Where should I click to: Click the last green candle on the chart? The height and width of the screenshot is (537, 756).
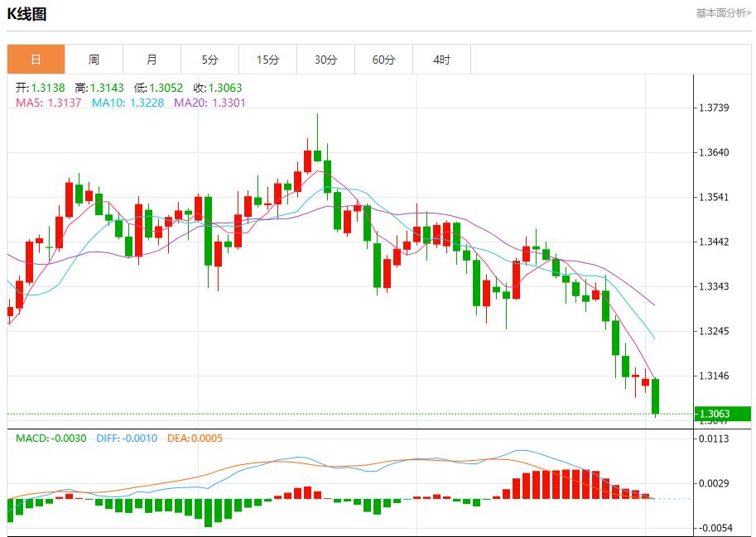point(655,396)
